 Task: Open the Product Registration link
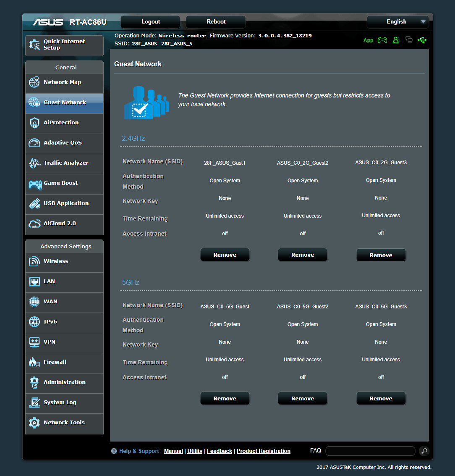pos(264,451)
